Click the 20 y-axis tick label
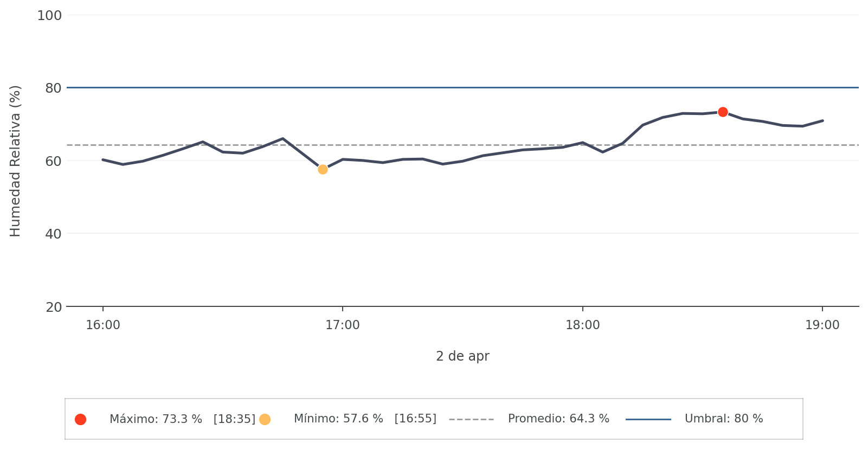The image size is (868, 449). [53, 307]
